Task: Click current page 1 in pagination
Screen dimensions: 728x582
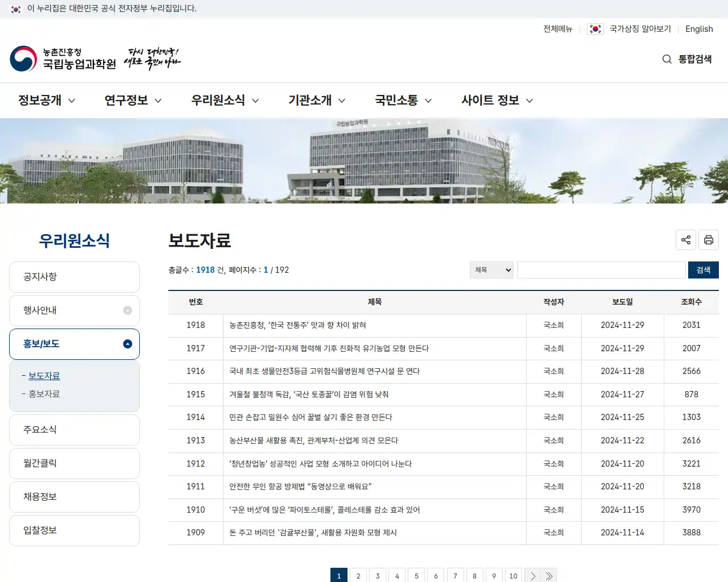Action: pyautogui.click(x=339, y=576)
